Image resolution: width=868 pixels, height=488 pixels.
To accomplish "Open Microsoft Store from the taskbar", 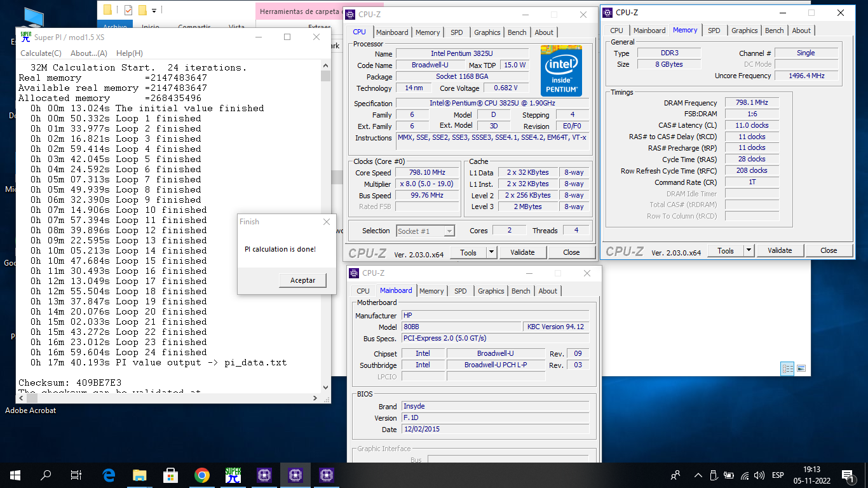I will click(x=171, y=475).
